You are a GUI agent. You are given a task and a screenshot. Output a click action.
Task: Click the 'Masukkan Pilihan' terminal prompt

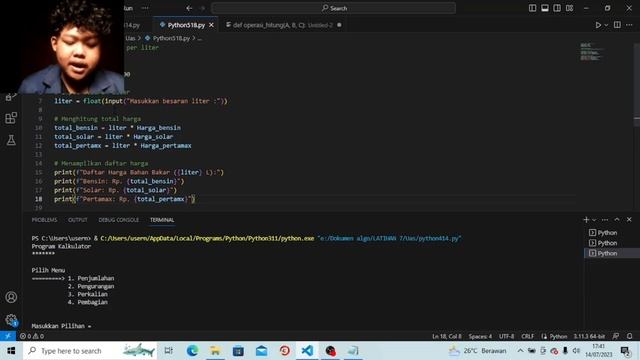(x=61, y=326)
